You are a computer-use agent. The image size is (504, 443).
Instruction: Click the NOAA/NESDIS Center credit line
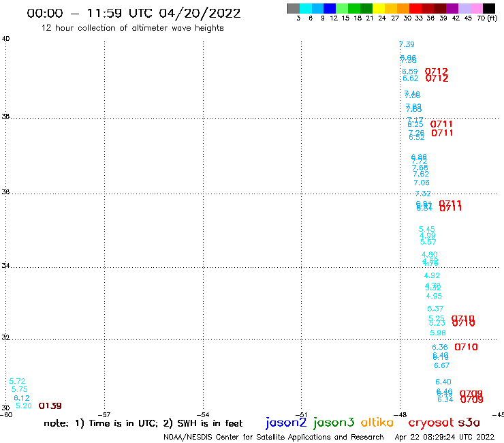coord(274,437)
